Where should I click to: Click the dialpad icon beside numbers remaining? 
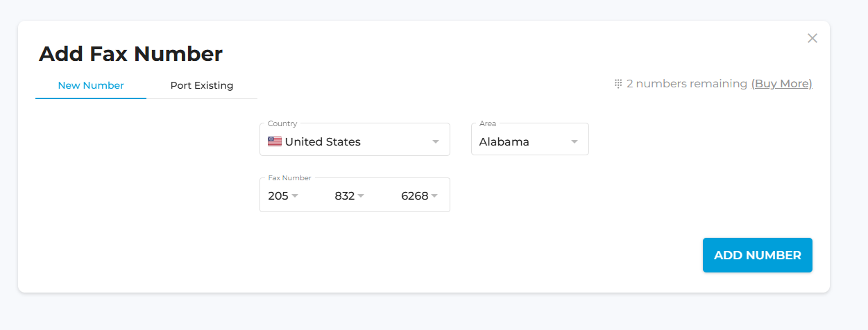tap(618, 84)
